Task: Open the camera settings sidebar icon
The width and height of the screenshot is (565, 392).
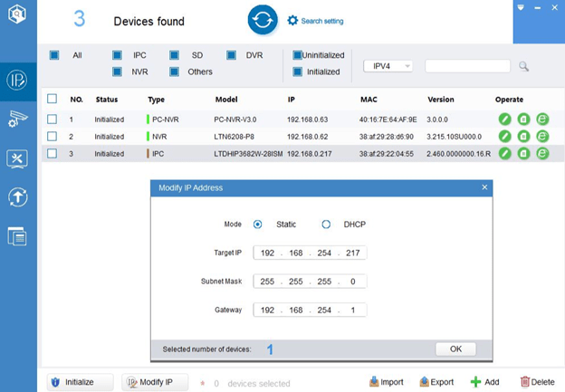Action: coord(17,119)
